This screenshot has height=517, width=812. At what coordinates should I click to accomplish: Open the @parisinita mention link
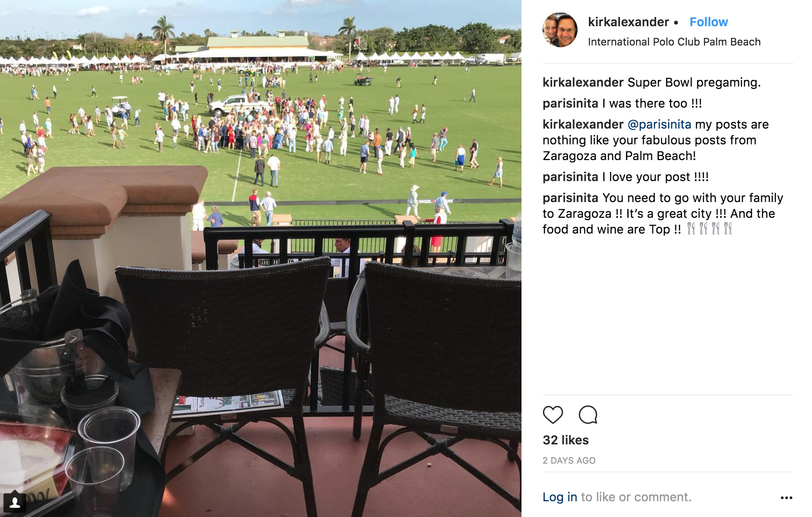pyautogui.click(x=659, y=124)
